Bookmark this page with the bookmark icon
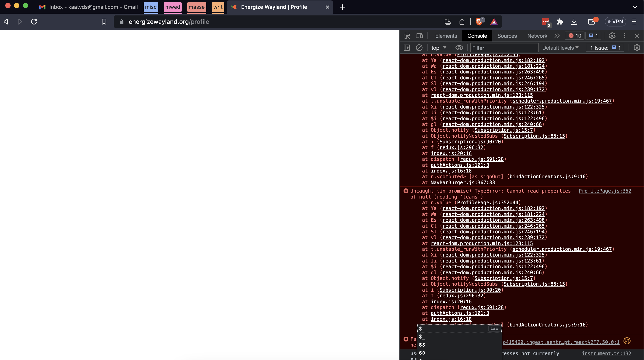The image size is (644, 360). coord(104,22)
